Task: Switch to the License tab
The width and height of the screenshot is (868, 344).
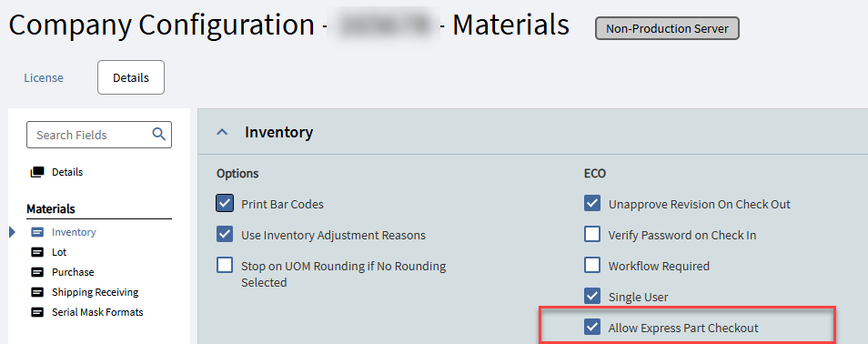Action: click(44, 77)
